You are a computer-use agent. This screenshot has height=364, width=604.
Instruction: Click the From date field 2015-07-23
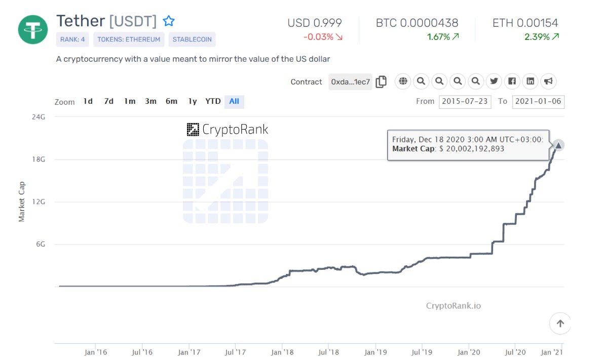(x=465, y=102)
